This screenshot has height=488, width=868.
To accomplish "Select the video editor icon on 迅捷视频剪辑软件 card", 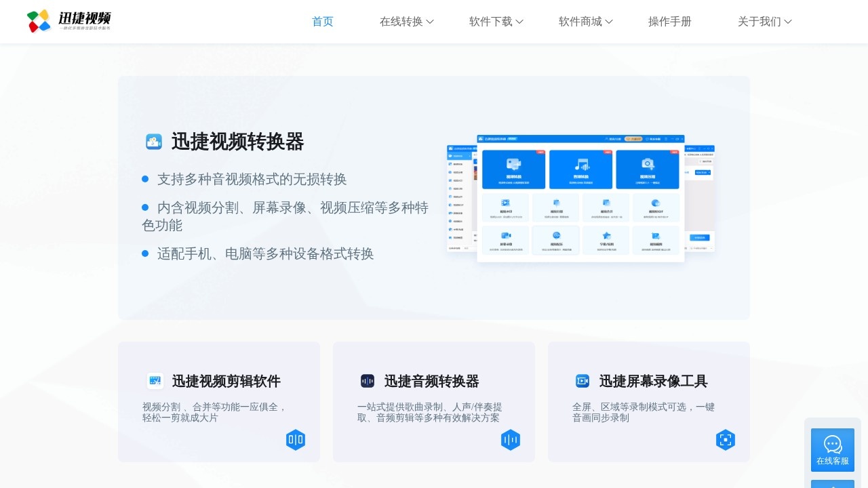I will pyautogui.click(x=155, y=381).
